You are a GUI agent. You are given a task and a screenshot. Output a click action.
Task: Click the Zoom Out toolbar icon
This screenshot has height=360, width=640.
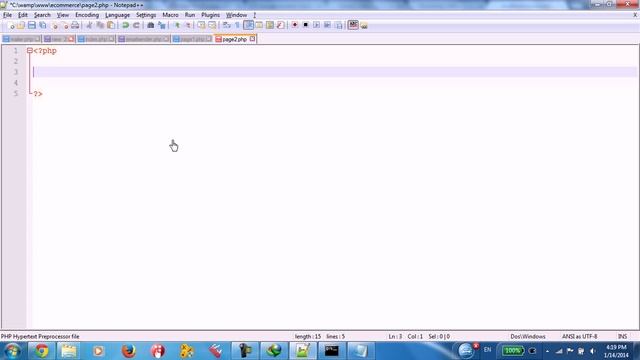click(188, 25)
